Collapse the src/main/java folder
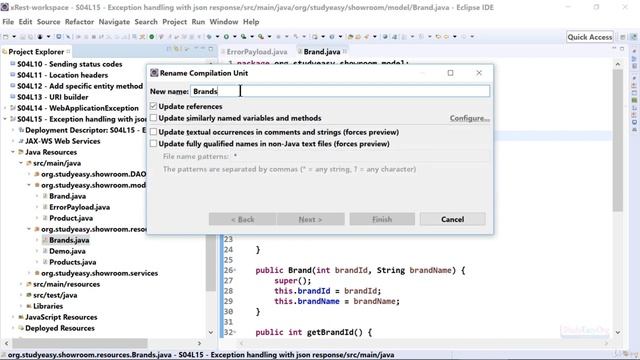The width and height of the screenshot is (640, 360). tap(21, 163)
